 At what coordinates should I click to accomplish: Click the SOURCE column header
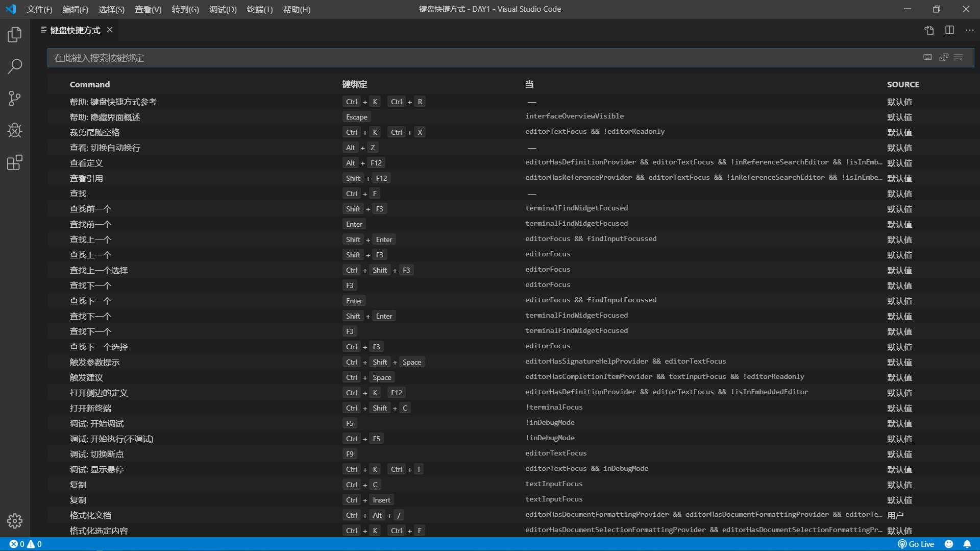tap(903, 84)
